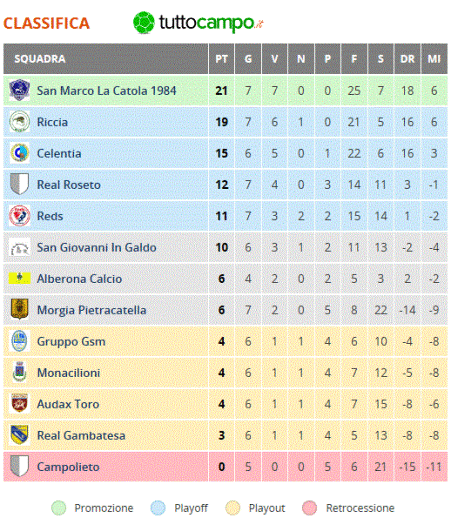The width and height of the screenshot is (451, 518).
Task: Click the Audax Toro red crest
Action: coord(19,403)
